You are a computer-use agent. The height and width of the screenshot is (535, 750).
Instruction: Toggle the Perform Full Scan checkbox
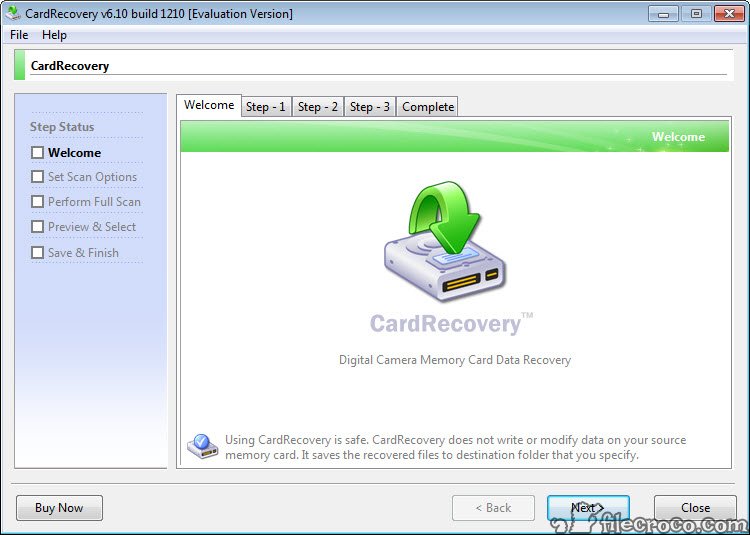37,201
